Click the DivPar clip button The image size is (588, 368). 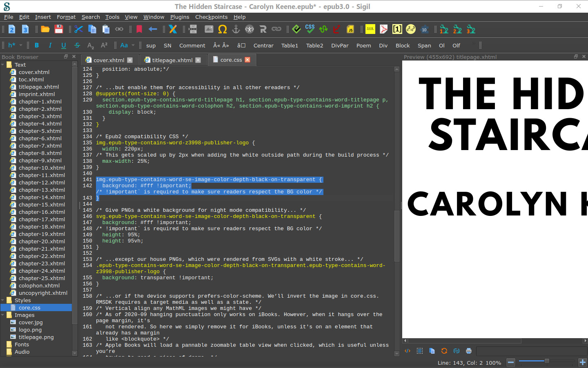340,45
